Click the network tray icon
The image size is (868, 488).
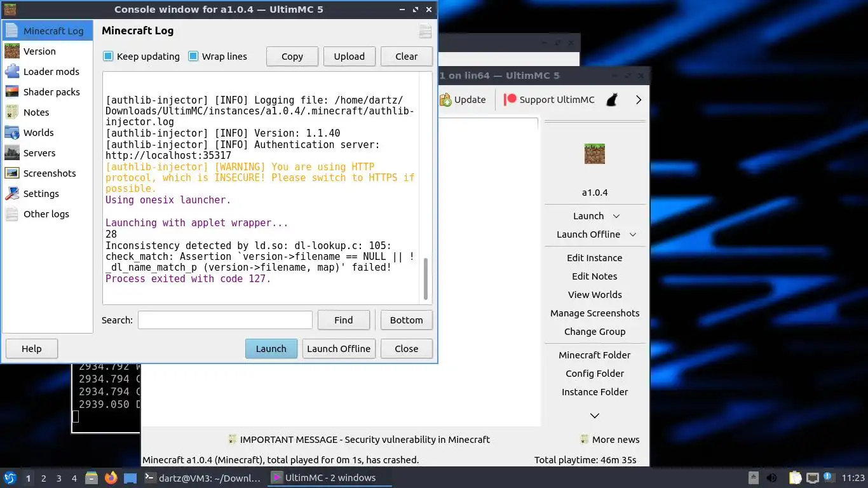[813, 478]
